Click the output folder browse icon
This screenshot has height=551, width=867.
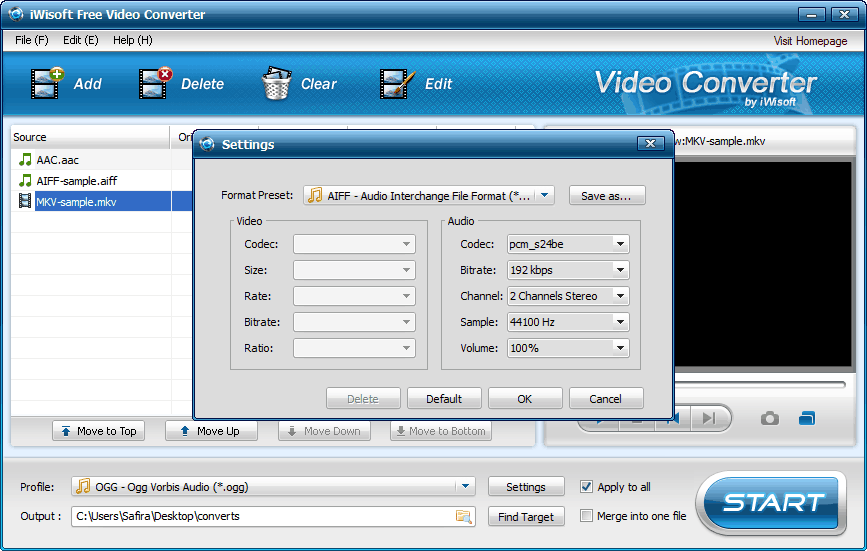coord(463,516)
